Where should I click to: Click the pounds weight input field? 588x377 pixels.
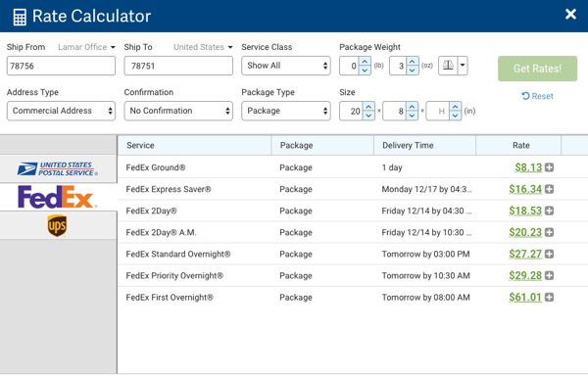click(350, 66)
